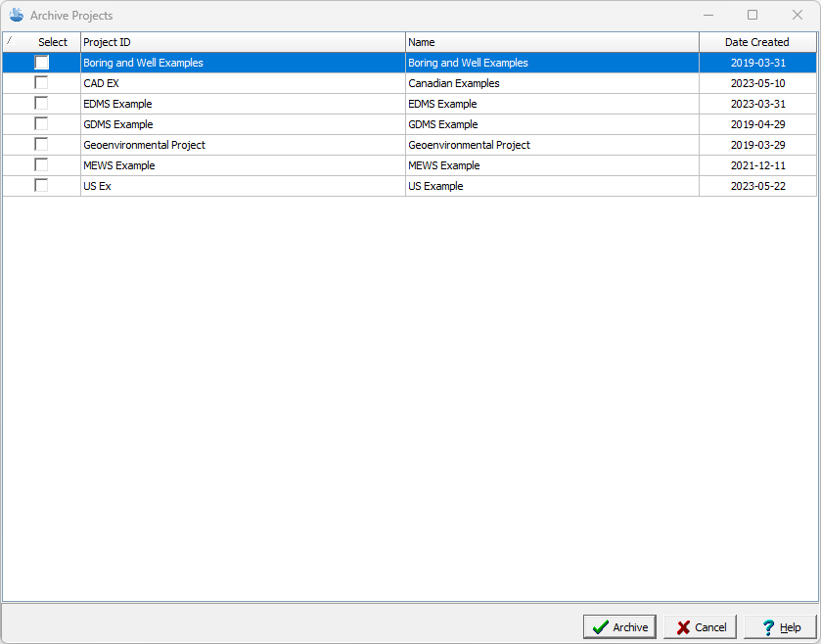Click the sort indicator in the header corner
The width and height of the screenshot is (821, 644).
[10, 42]
